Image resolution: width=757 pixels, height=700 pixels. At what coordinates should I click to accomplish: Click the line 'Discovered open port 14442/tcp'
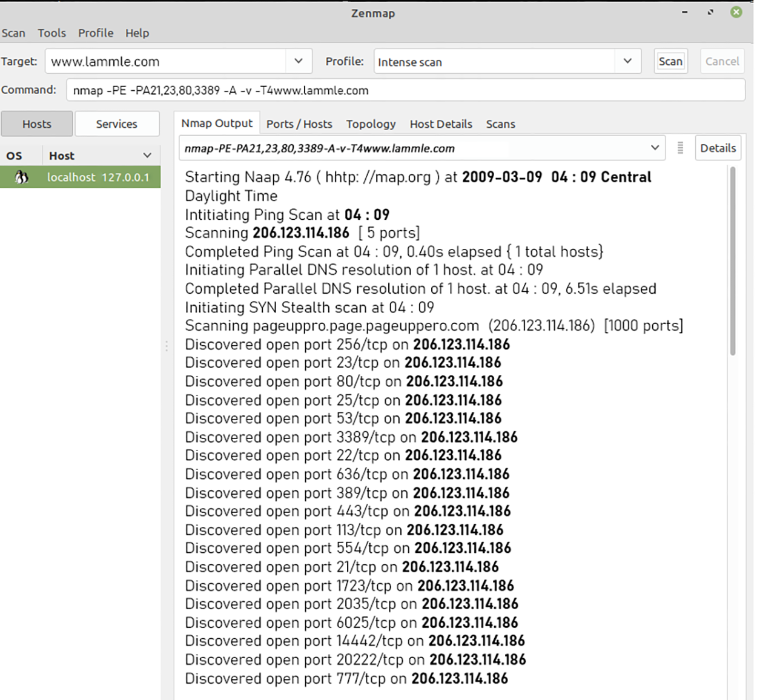pyautogui.click(x=355, y=641)
